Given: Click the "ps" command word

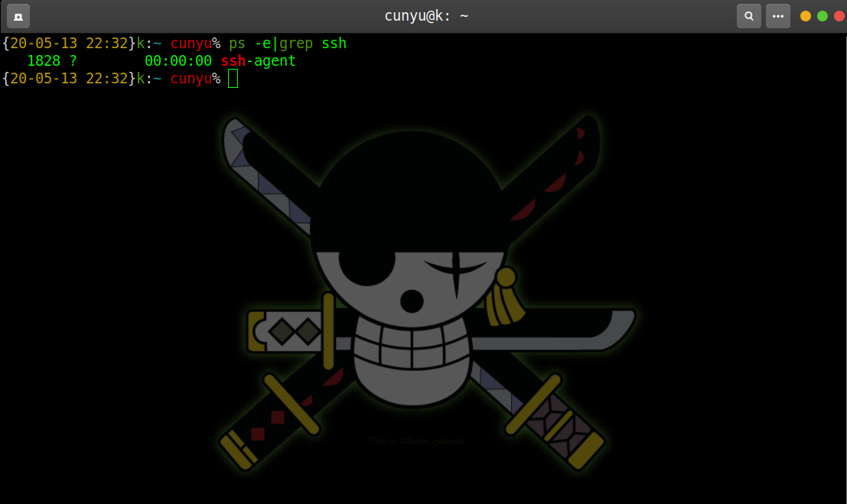Looking at the screenshot, I should pyautogui.click(x=237, y=44).
